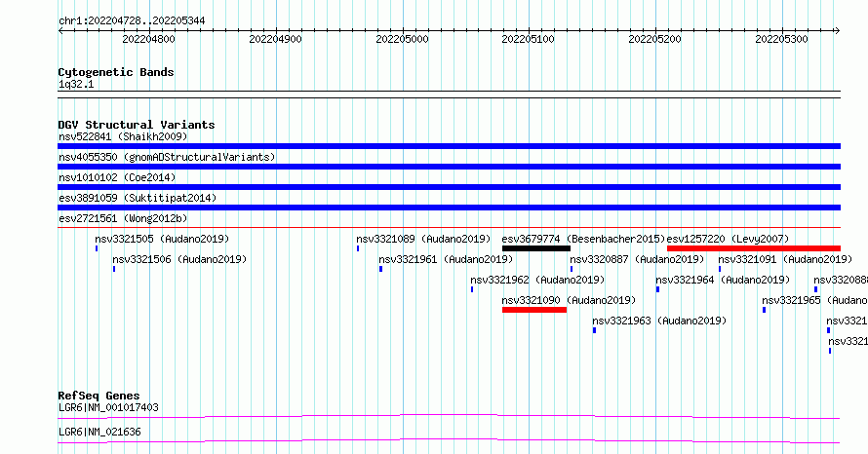Select the red bar under nsv3321090

pyautogui.click(x=534, y=310)
